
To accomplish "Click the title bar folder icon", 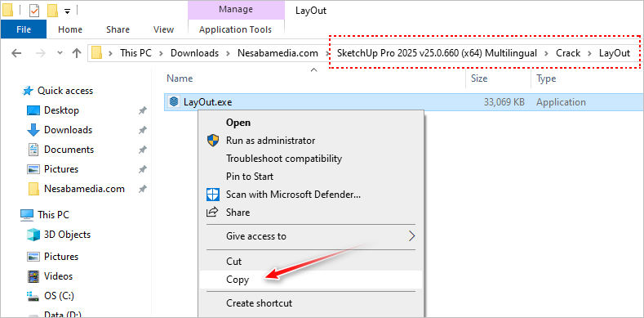I will tap(8, 10).
